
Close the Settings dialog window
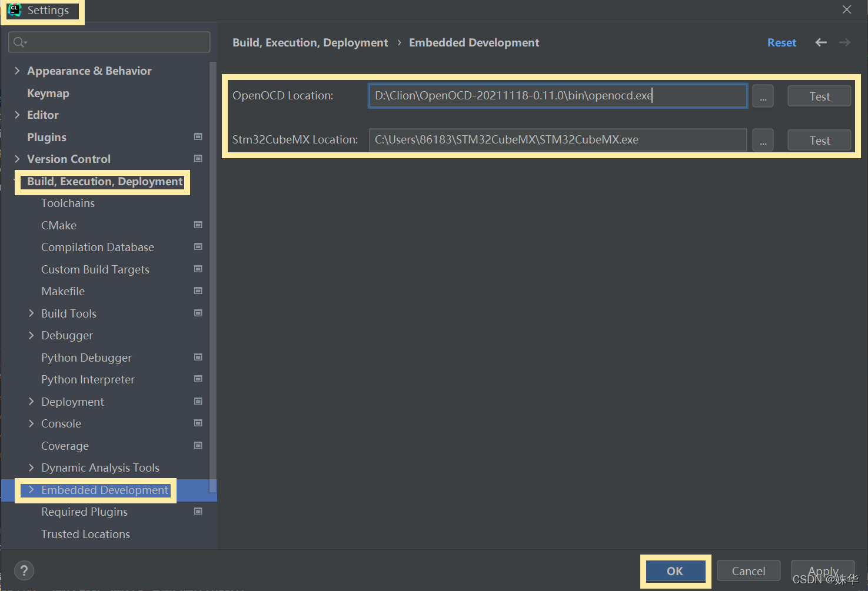pos(847,10)
